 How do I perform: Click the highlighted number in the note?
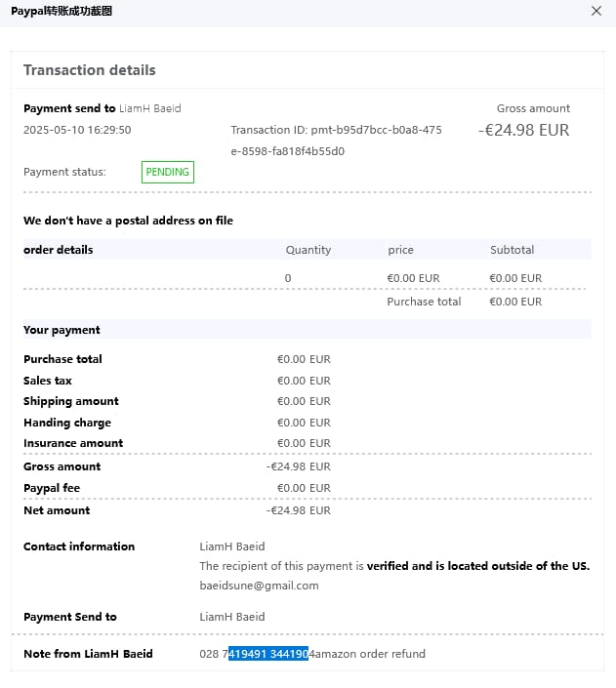point(268,654)
